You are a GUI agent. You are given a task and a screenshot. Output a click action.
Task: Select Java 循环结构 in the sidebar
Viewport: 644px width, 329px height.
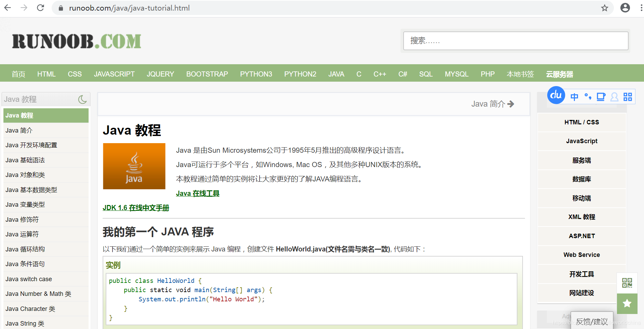pyautogui.click(x=46, y=249)
